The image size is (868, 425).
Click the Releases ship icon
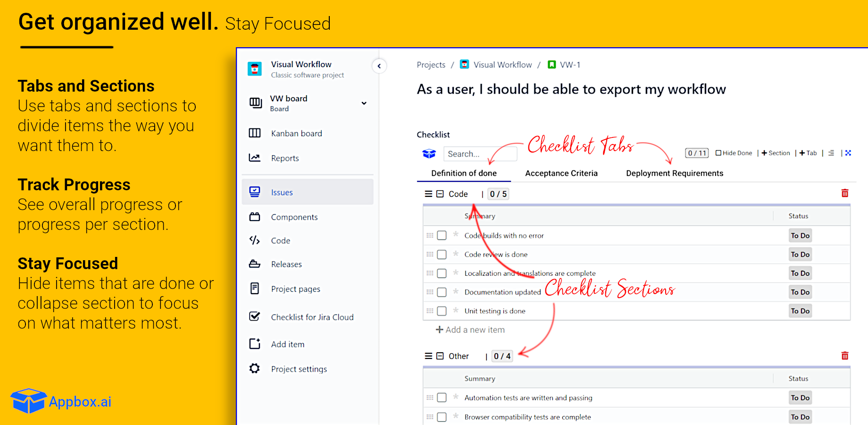tap(255, 264)
